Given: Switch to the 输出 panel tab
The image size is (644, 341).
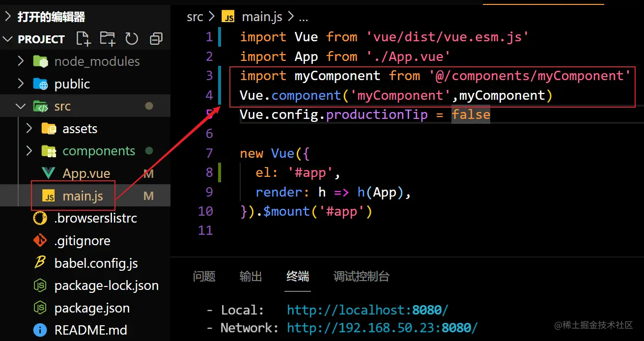Looking at the screenshot, I should point(251,277).
